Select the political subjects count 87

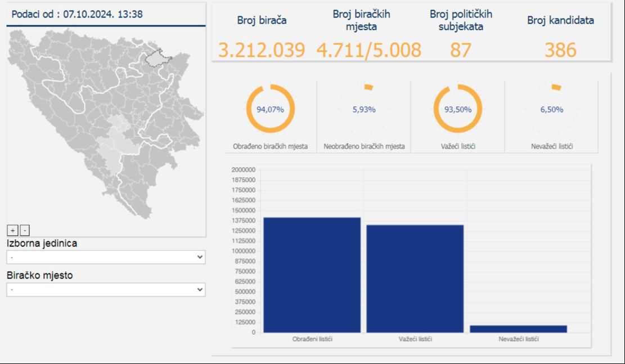tap(460, 50)
